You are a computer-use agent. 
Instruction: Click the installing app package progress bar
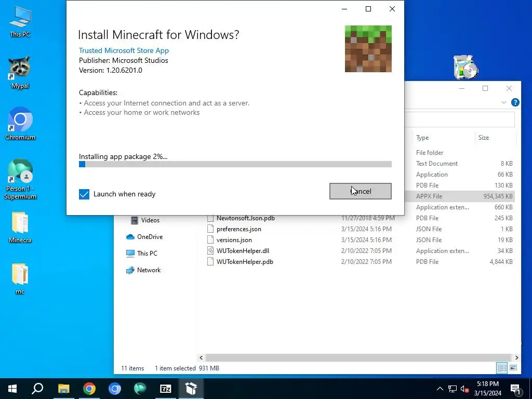tap(235, 164)
